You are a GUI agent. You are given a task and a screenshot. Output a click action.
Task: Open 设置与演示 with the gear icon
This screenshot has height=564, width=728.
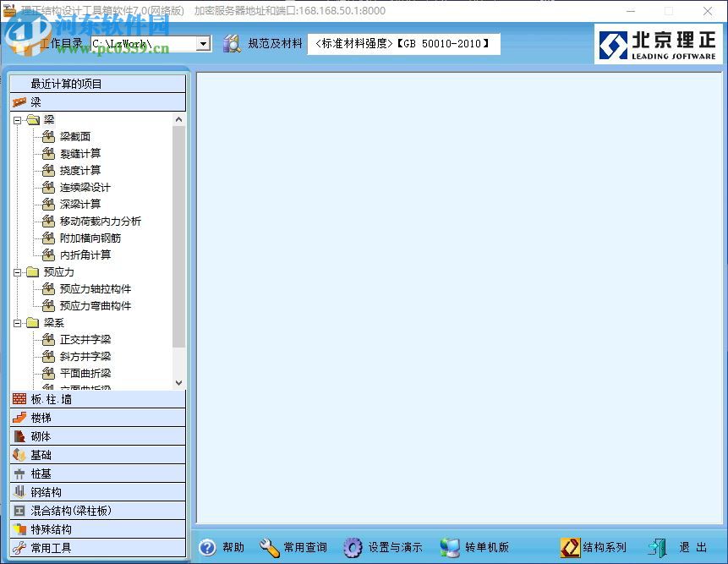[353, 547]
